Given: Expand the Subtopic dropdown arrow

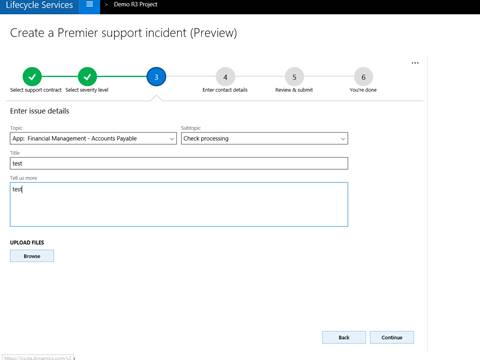Looking at the screenshot, I should click(343, 139).
